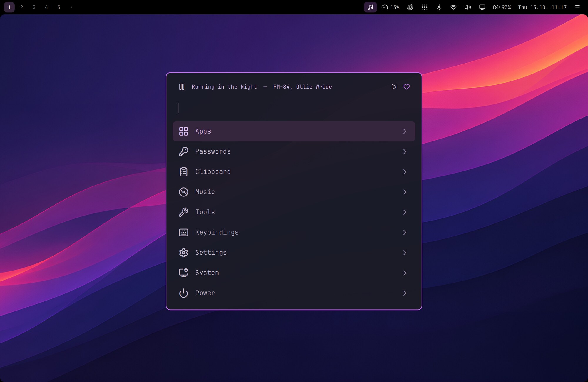The image size is (588, 382).
Task: Click the volume speaker icon
Action: click(467, 7)
